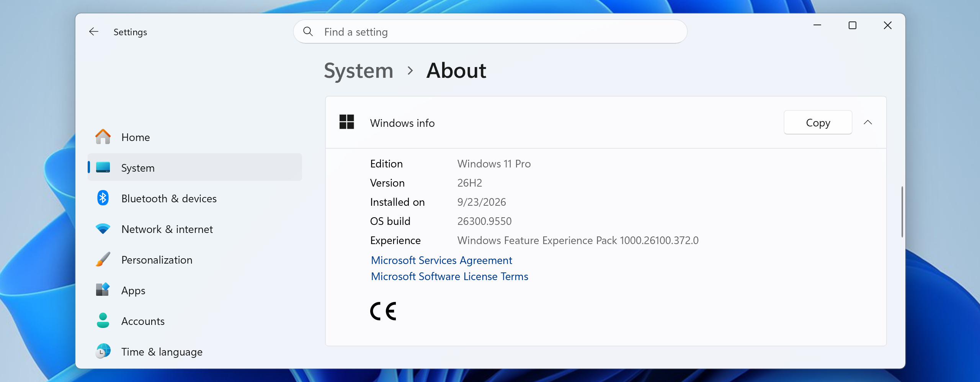Click the Find a setting search field
Viewport: 980px width, 382px height.
point(490,32)
